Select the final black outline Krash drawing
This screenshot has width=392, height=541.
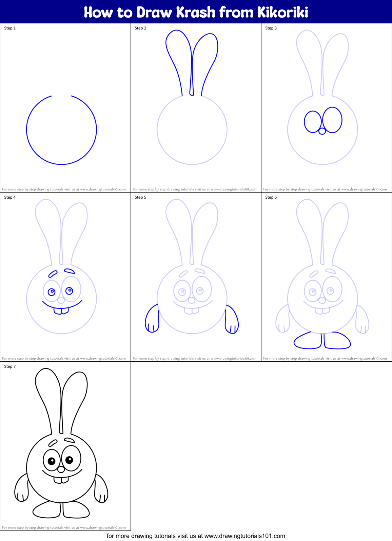point(61,443)
